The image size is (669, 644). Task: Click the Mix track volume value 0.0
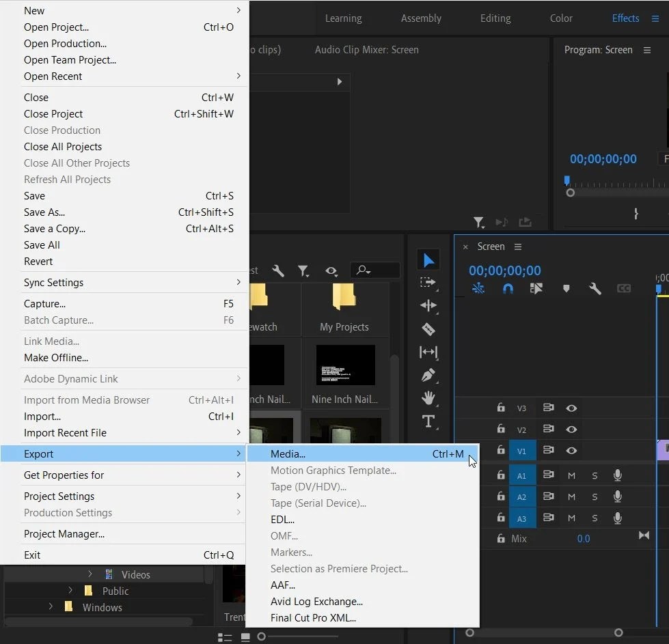pos(584,539)
